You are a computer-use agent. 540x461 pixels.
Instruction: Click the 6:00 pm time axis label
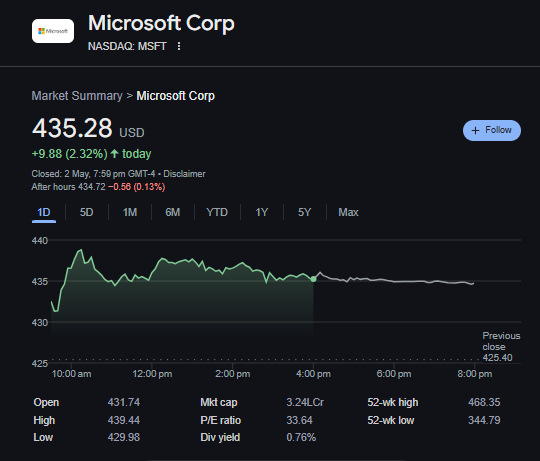(394, 374)
